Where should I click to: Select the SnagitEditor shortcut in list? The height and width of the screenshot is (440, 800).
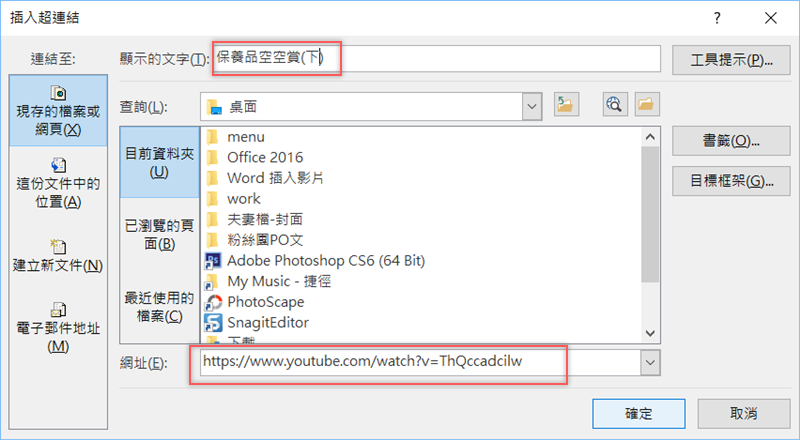pos(257,323)
